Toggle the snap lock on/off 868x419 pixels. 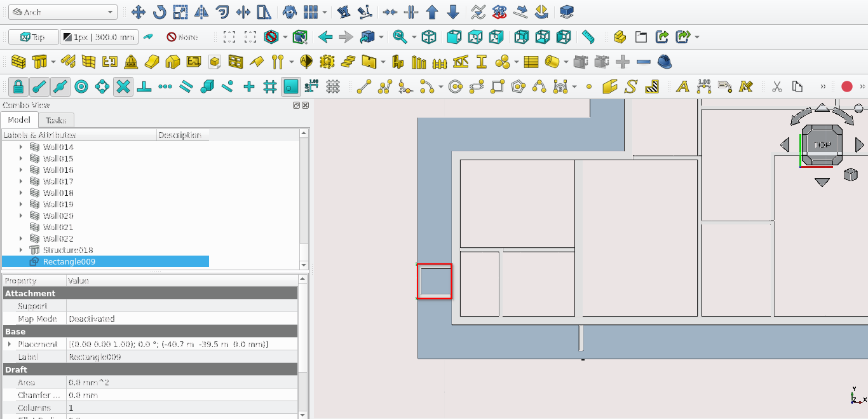(x=18, y=86)
